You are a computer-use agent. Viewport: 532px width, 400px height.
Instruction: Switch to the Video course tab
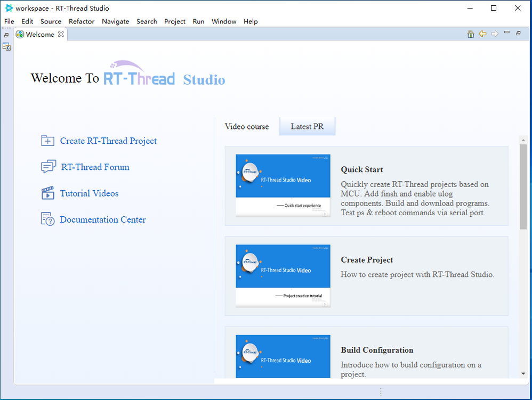247,126
